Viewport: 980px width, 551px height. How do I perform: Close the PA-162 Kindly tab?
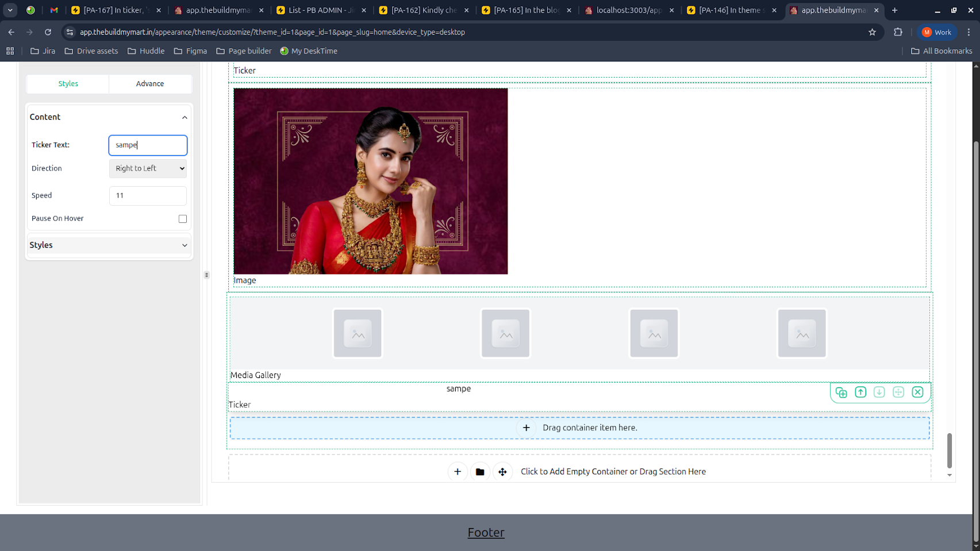click(467, 10)
